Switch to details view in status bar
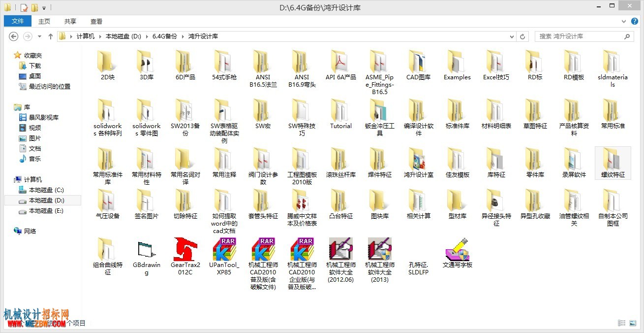This screenshot has height=333, width=644. (621, 323)
